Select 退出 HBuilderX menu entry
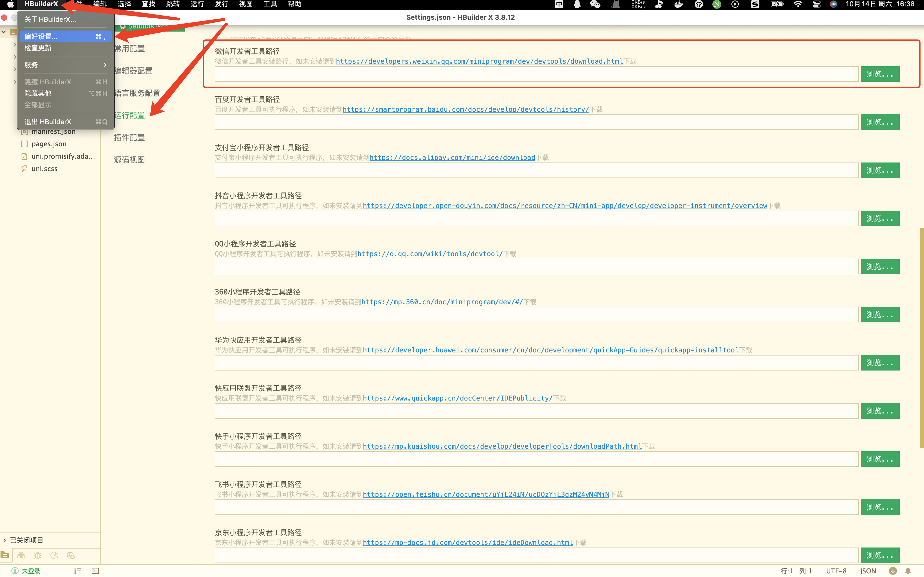This screenshot has width=924, height=577. [66, 122]
